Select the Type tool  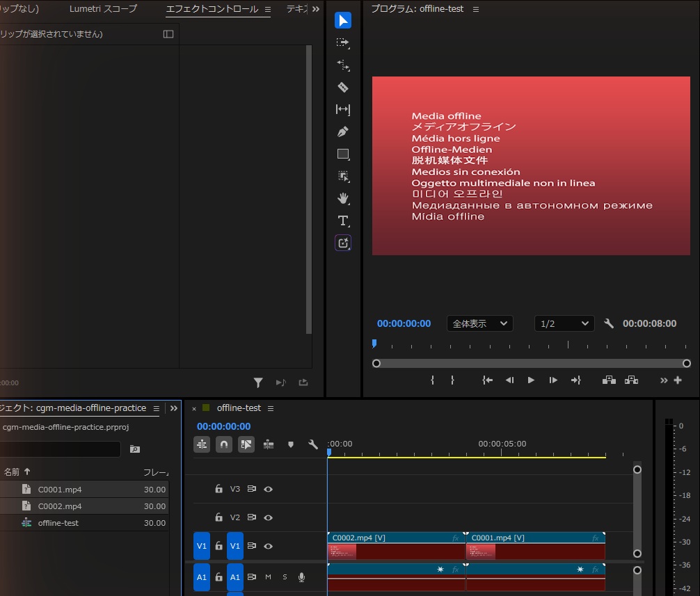tap(343, 221)
